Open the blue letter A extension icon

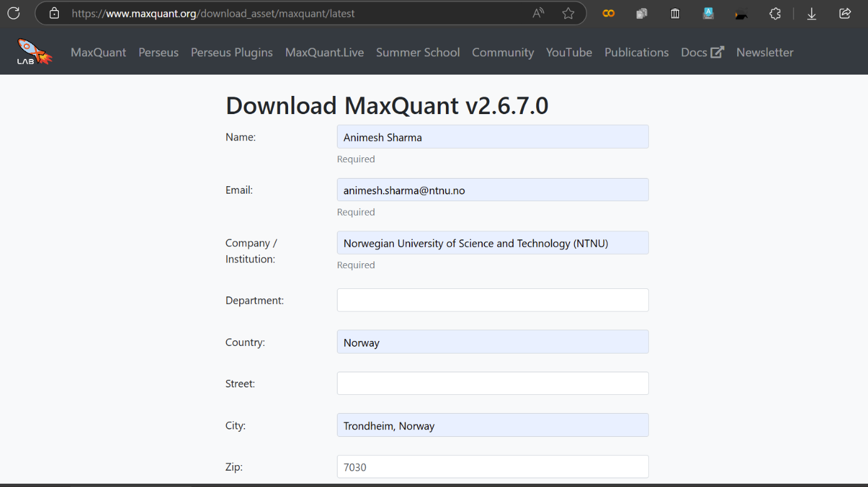[x=708, y=13]
